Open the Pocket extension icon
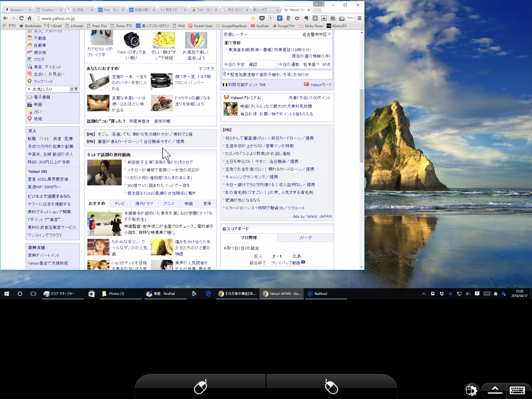532x399 pixels. click(262, 18)
